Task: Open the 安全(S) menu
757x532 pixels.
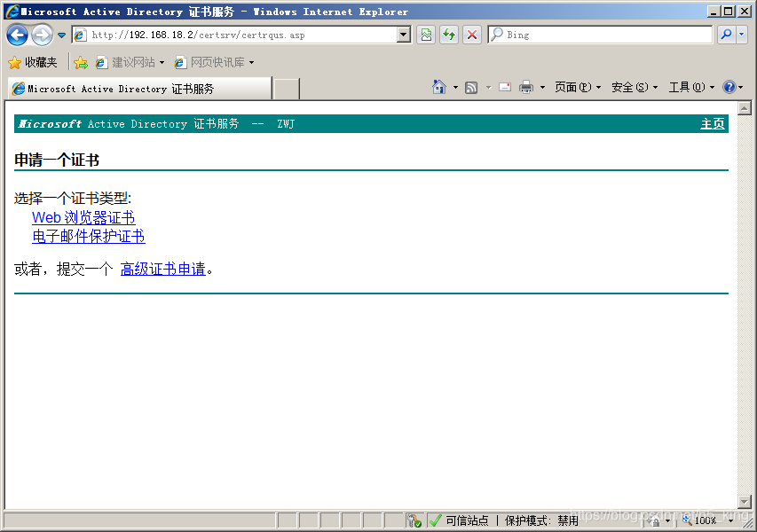Action: point(635,87)
